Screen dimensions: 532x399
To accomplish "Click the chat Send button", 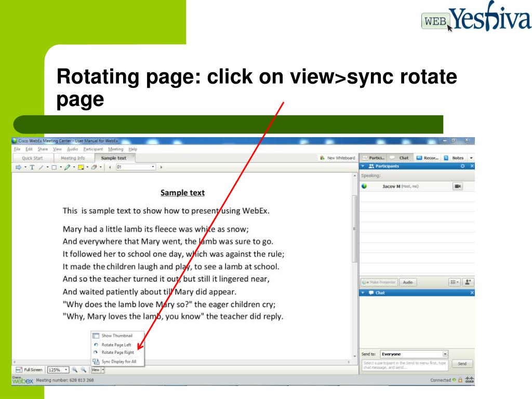I will [x=462, y=364].
